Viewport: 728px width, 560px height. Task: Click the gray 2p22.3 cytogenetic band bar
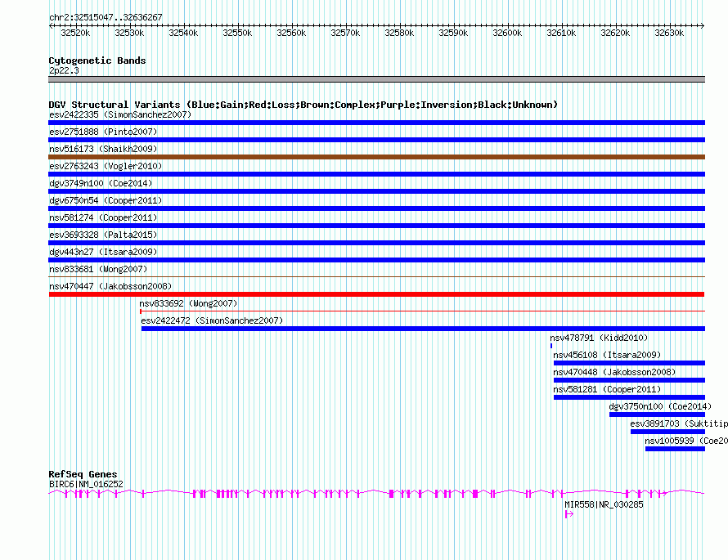[376, 79]
